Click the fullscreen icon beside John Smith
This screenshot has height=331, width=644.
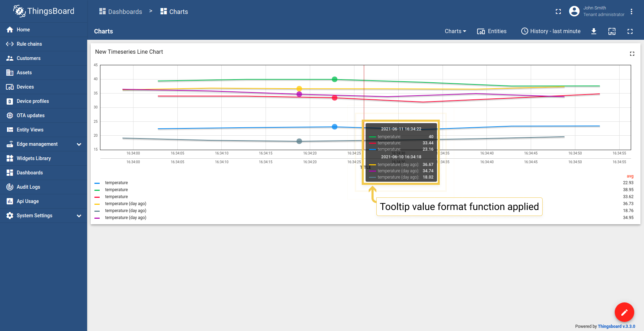(558, 12)
